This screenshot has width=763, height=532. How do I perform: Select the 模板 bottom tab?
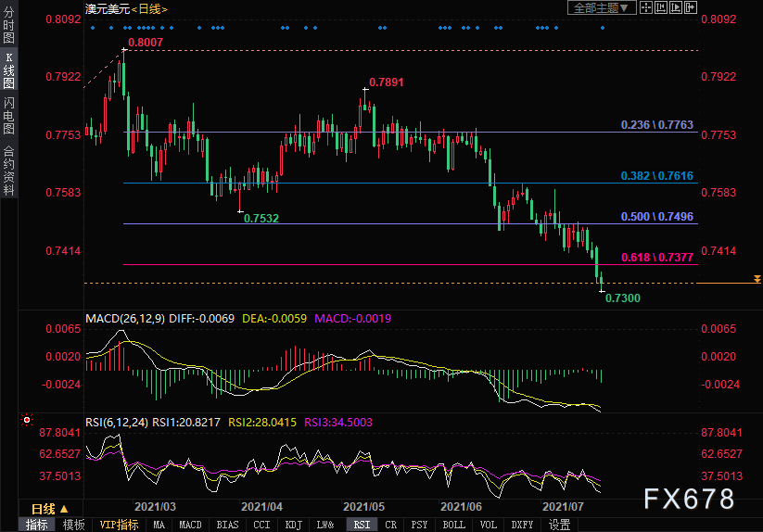[x=73, y=525]
